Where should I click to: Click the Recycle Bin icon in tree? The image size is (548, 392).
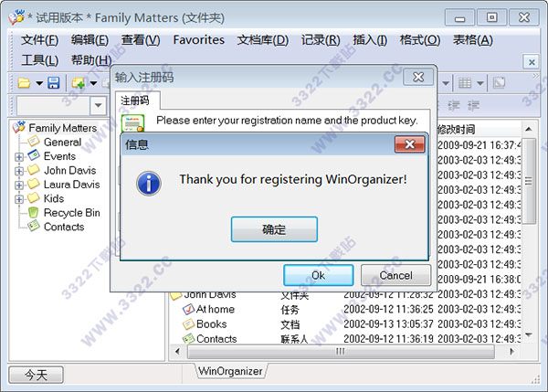33,212
